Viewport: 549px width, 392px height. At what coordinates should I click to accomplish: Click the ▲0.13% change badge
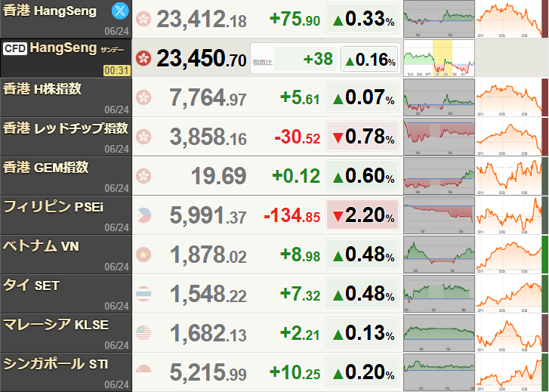pos(362,332)
